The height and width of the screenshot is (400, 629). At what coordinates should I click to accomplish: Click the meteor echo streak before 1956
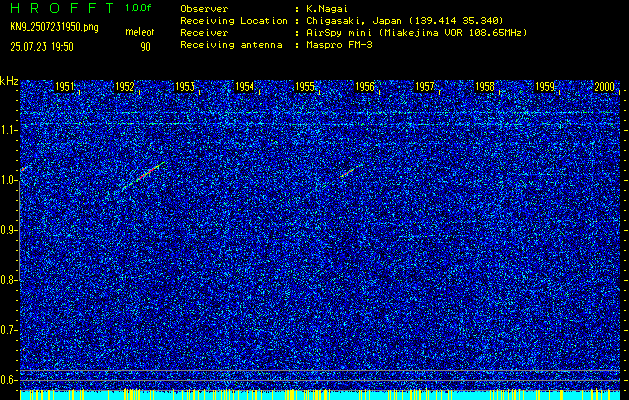tap(350, 171)
